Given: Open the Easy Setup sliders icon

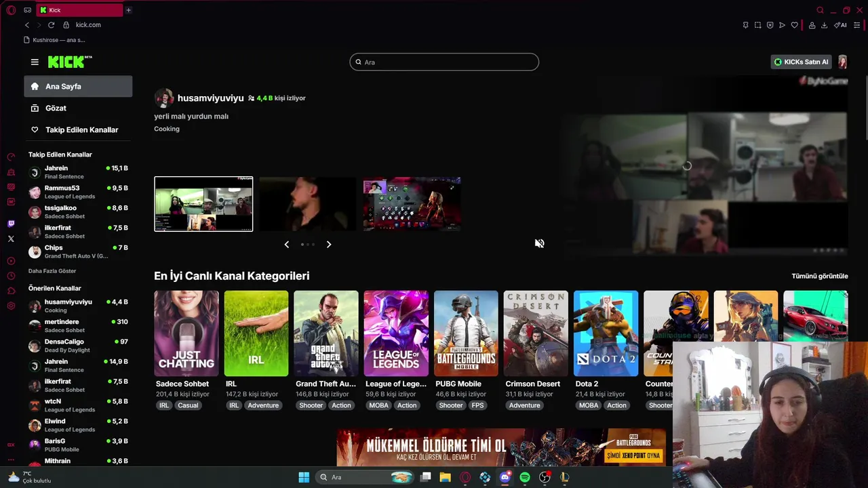Looking at the screenshot, I should [x=857, y=25].
